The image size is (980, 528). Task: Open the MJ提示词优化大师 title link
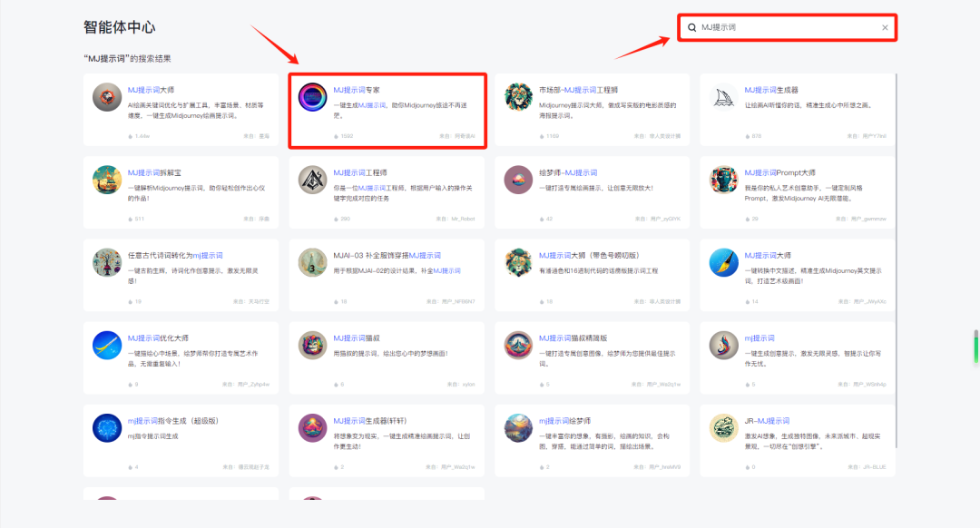click(x=158, y=338)
